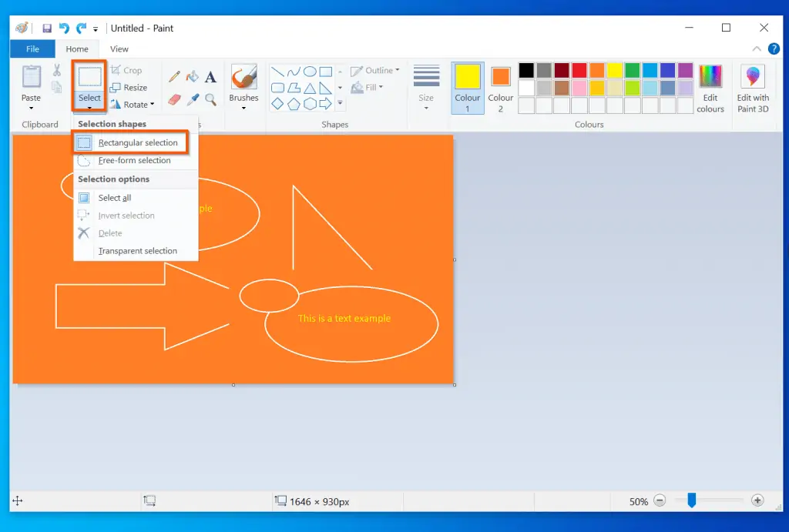Screen dimensions: 789x532
Task: Open Edit with Paint 3D
Action: click(x=752, y=89)
